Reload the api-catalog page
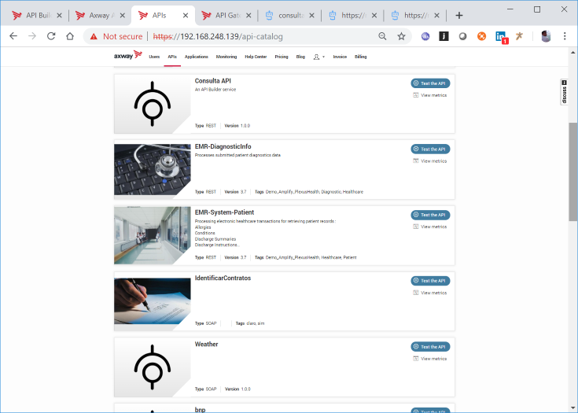 tap(51, 36)
